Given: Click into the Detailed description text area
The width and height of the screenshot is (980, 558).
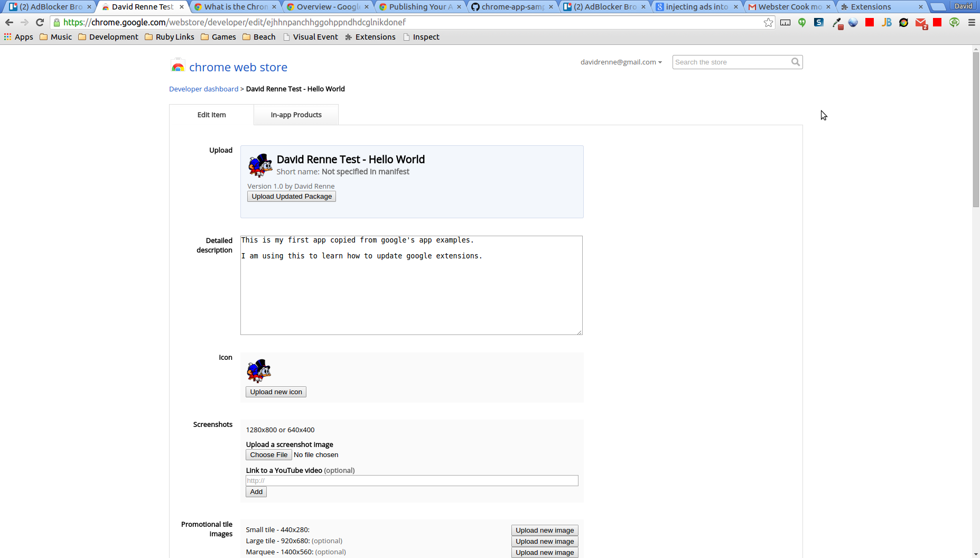Looking at the screenshot, I should click(x=412, y=285).
